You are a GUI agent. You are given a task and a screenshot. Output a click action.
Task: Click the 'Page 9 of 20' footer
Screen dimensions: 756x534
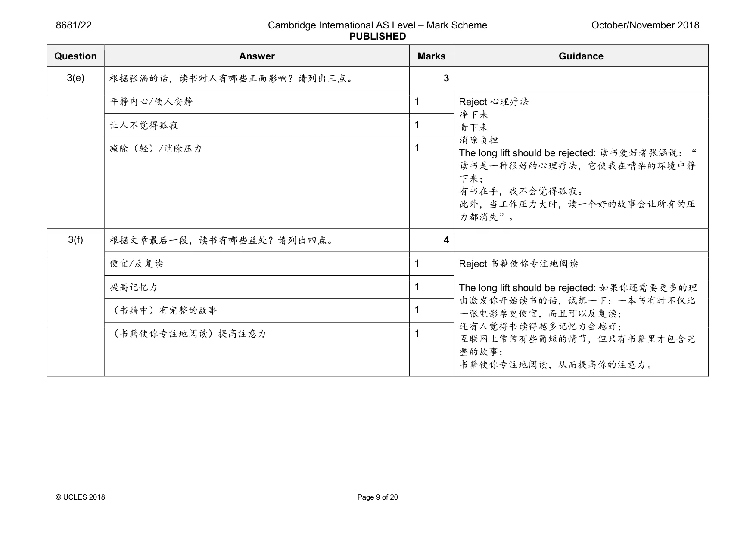pyautogui.click(x=377, y=497)
